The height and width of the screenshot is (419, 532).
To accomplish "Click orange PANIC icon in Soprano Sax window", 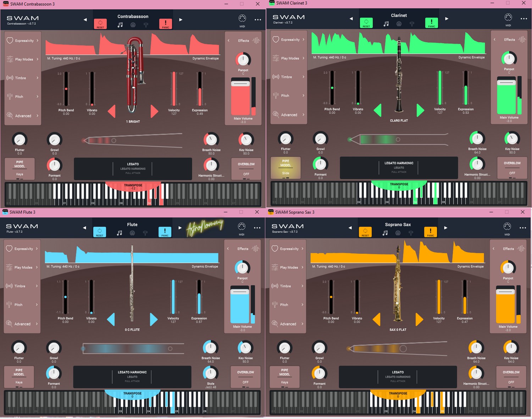I will point(431,232).
